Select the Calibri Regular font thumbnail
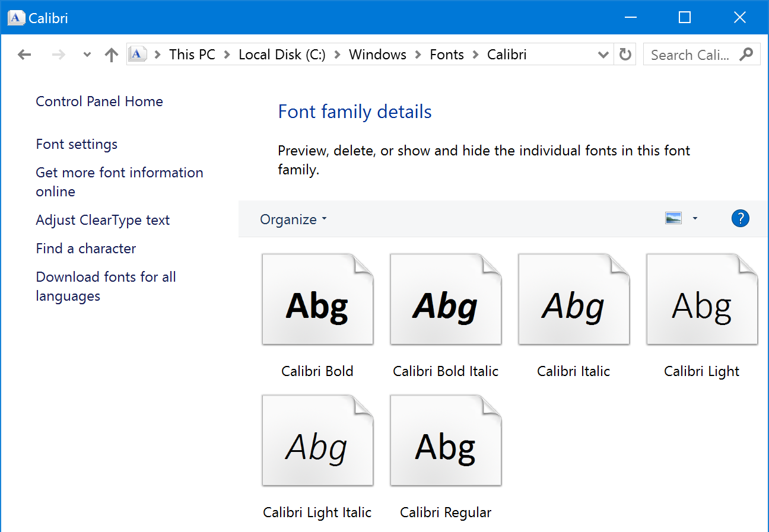Viewport: 769px width, 532px height. coord(446,441)
